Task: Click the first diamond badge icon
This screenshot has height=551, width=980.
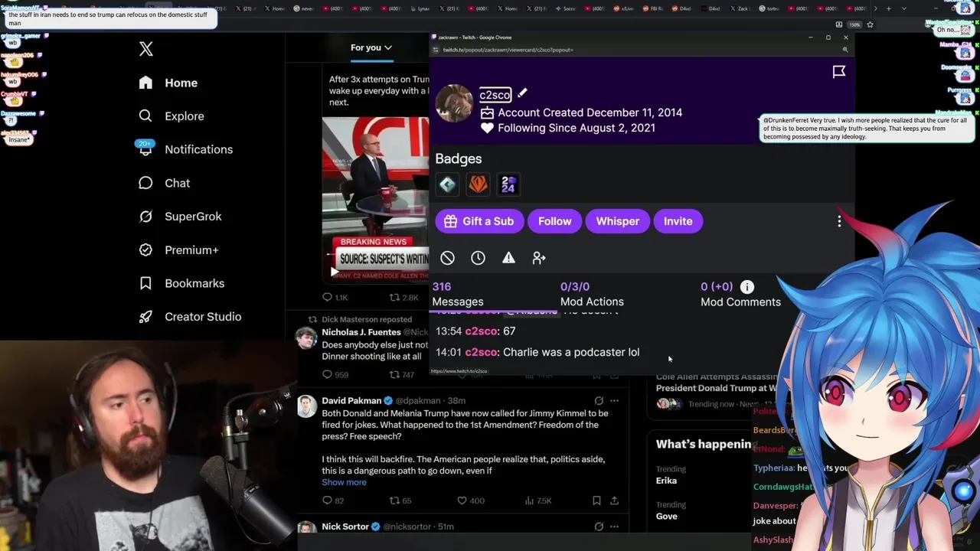Action: coord(448,184)
